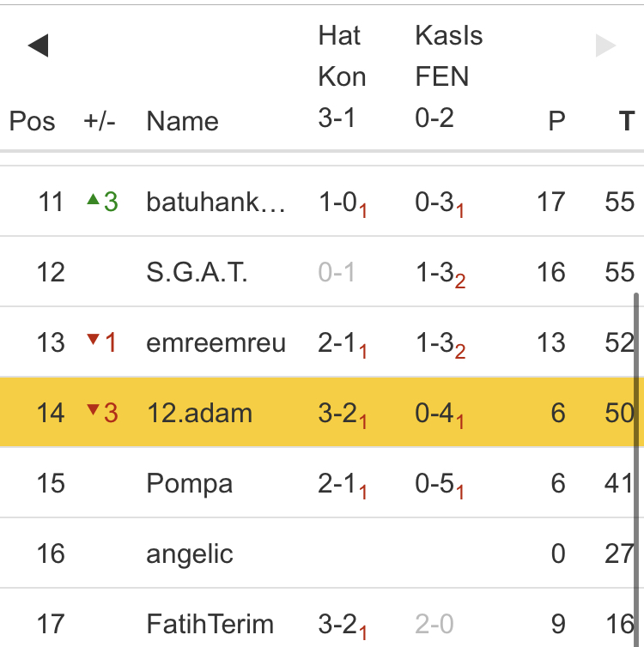
Task: Sort by the Name column header
Action: click(182, 121)
